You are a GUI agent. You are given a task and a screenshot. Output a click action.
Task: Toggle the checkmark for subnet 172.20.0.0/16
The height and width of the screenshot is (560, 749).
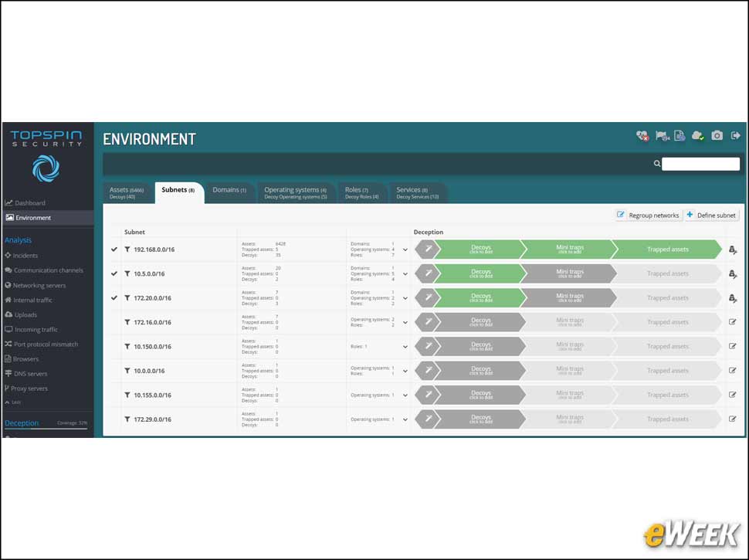114,297
